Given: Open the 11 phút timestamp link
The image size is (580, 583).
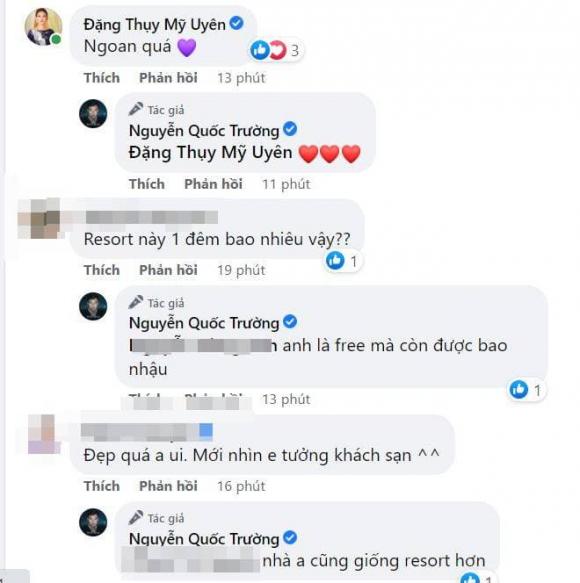Looking at the screenshot, I should (286, 184).
